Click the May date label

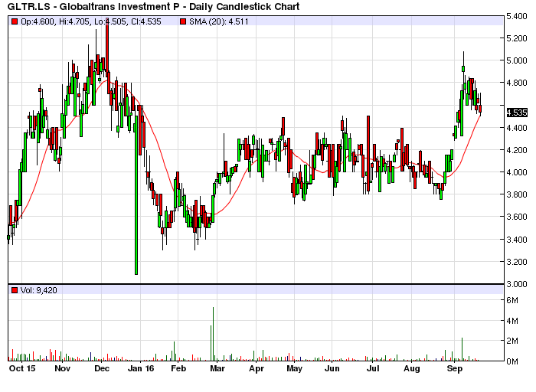(x=294, y=368)
